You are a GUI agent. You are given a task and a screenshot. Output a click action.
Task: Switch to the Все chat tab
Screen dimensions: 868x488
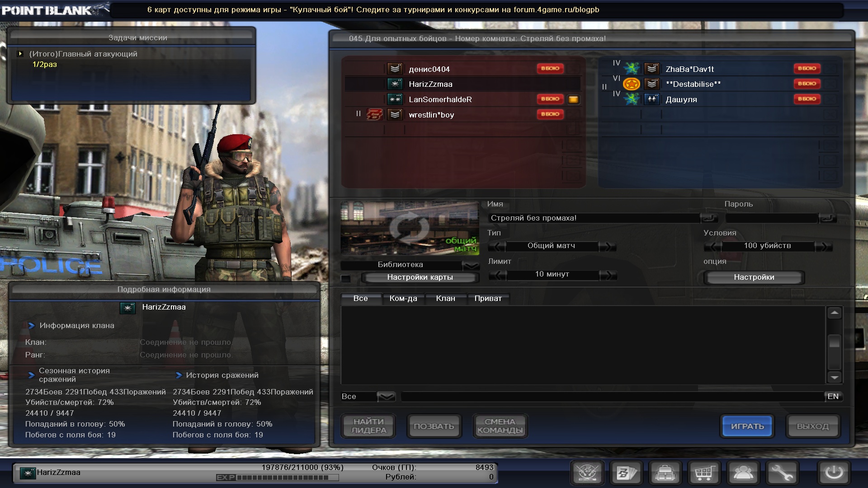[361, 299]
